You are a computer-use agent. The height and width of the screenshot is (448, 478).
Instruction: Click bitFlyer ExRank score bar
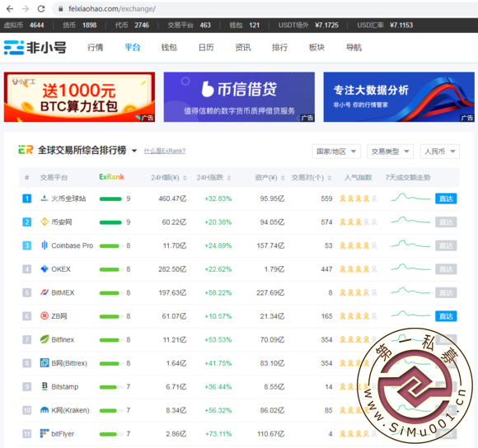pyautogui.click(x=111, y=434)
